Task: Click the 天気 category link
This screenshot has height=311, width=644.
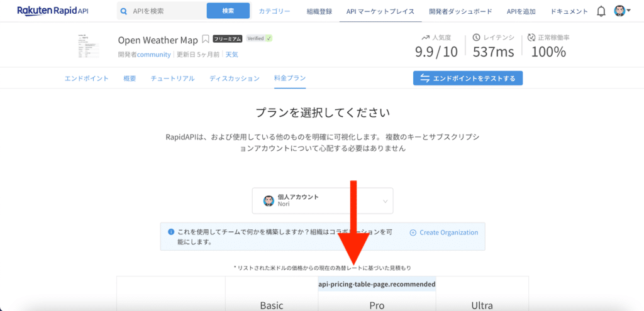Action: [231, 55]
